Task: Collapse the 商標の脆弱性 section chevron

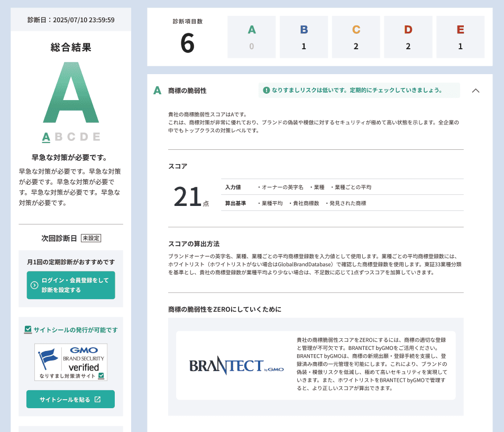Action: point(475,91)
